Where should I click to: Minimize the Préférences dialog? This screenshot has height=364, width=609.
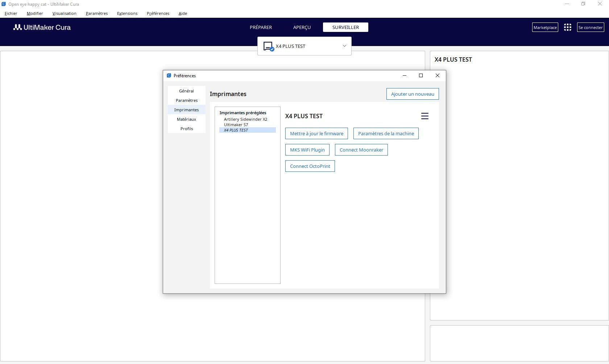(x=405, y=75)
